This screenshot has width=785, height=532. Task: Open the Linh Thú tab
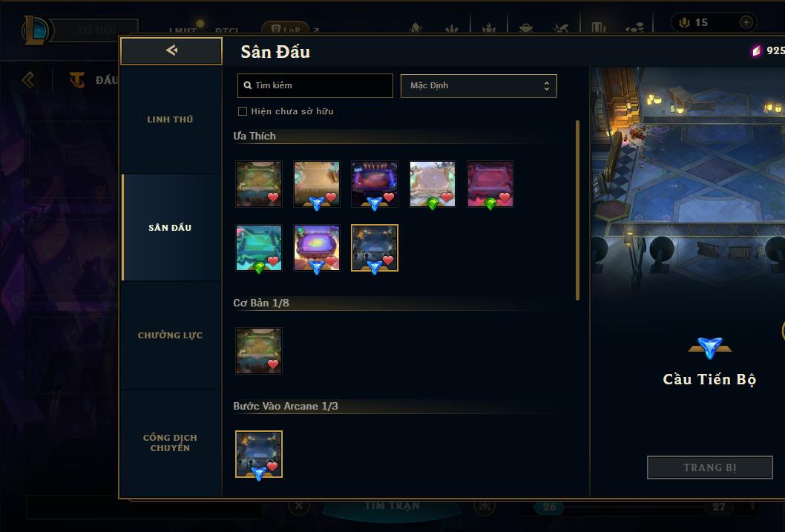tap(170, 119)
